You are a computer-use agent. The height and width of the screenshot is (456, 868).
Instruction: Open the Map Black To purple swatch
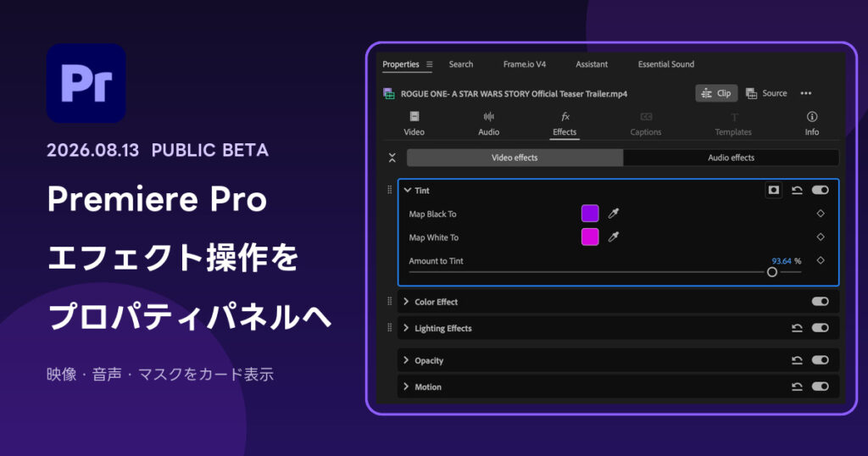(590, 214)
